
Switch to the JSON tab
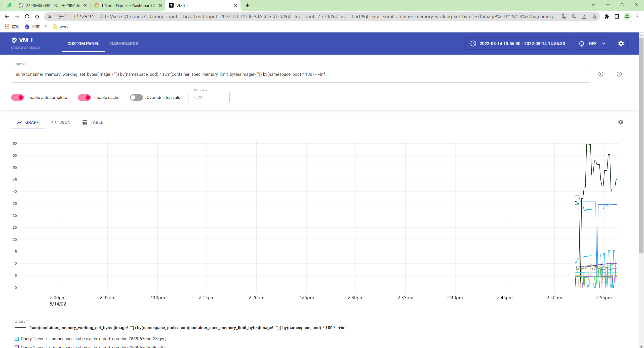click(x=60, y=122)
